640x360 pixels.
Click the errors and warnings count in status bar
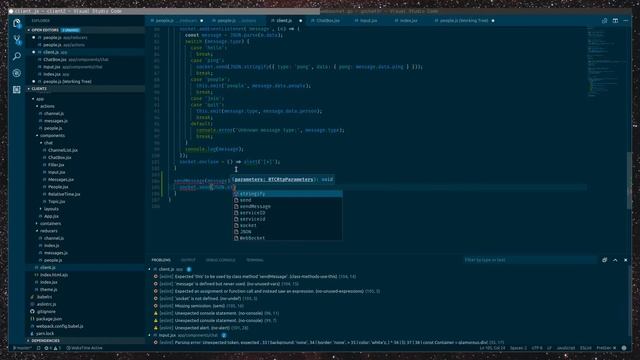[52, 348]
